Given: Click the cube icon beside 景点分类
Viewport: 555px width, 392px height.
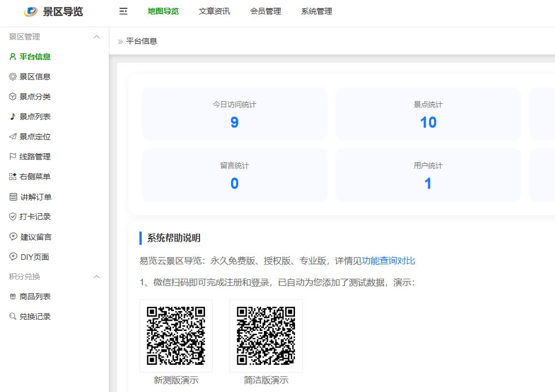Looking at the screenshot, I should (x=13, y=97).
